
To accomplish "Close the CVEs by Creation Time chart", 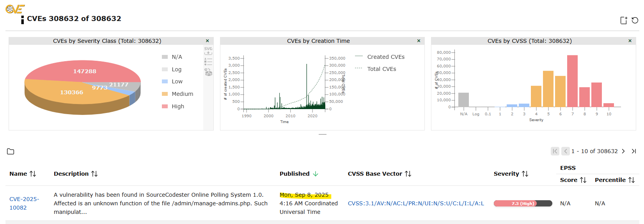I will (419, 41).
